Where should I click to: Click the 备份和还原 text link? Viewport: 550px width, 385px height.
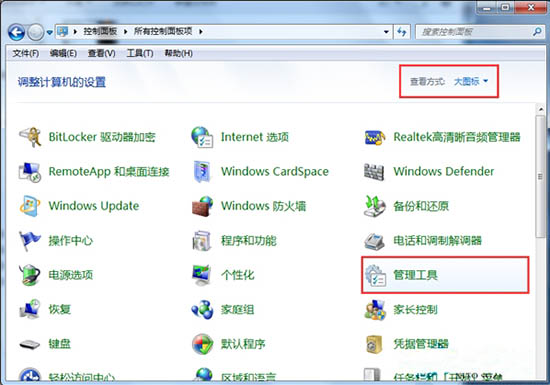[x=421, y=206]
